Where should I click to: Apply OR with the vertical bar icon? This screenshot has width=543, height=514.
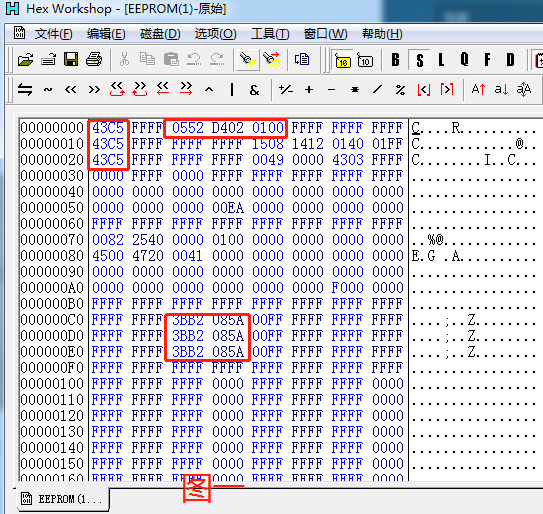(232, 90)
